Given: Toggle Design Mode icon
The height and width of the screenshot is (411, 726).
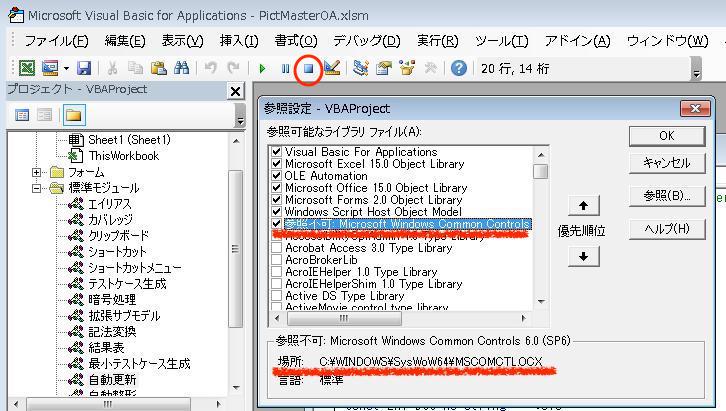Looking at the screenshot, I should 332,68.
